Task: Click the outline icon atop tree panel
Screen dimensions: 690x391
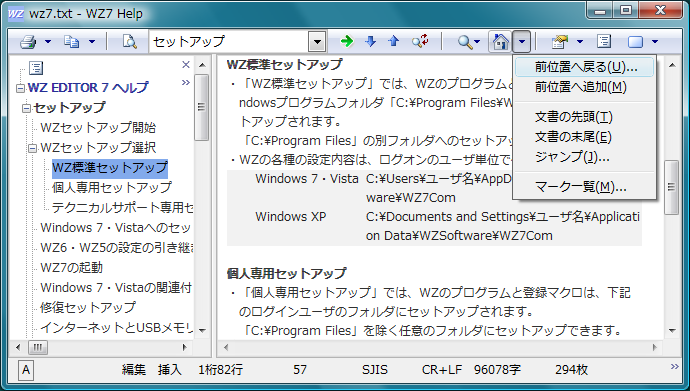Action: 36,68
